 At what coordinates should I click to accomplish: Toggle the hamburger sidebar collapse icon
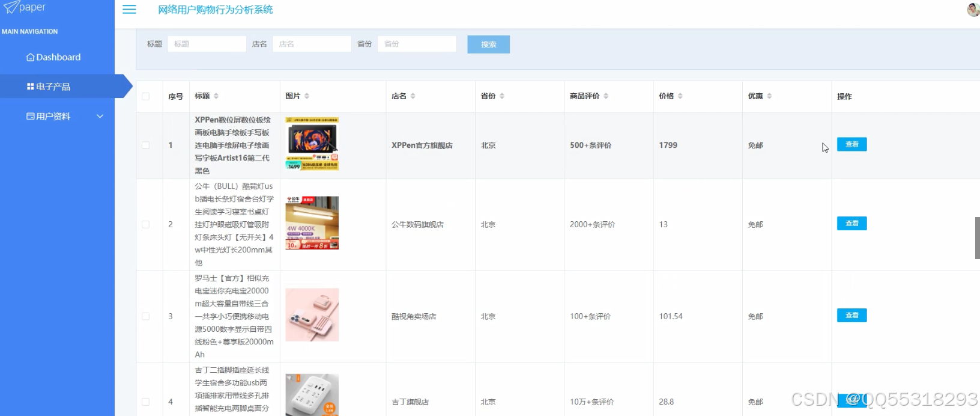pos(129,10)
